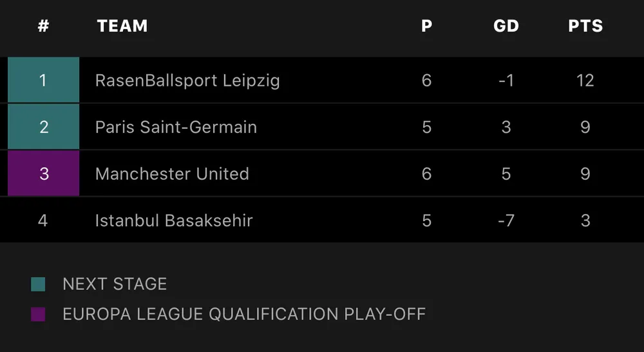Click the position 4 rank number

click(43, 220)
